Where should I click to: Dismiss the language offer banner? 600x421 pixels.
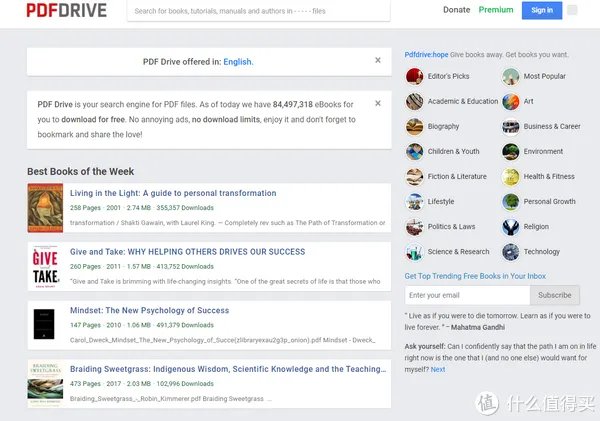click(x=377, y=60)
